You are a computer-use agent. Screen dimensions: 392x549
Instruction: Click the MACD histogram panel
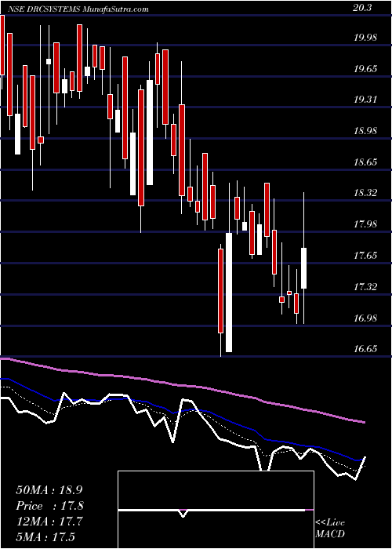216,510
